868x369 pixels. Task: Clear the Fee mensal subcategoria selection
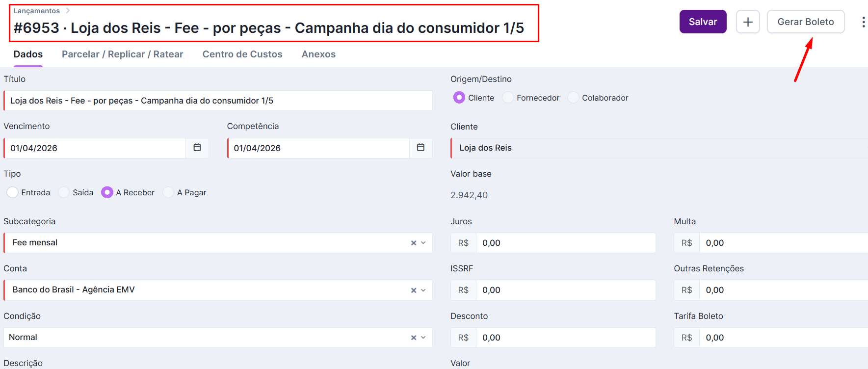pos(414,243)
